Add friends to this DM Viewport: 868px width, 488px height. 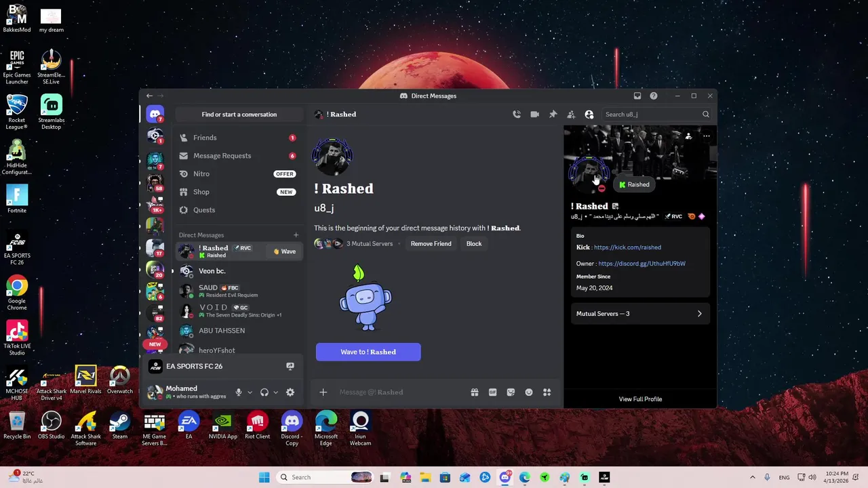pyautogui.click(x=571, y=115)
